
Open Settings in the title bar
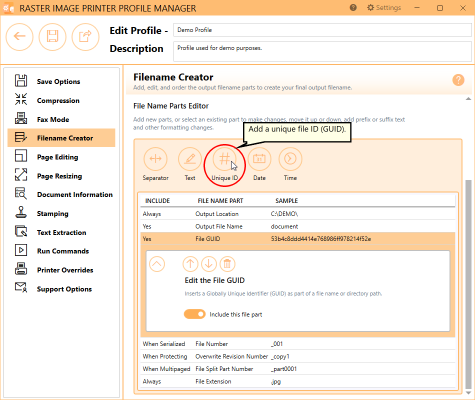point(384,8)
